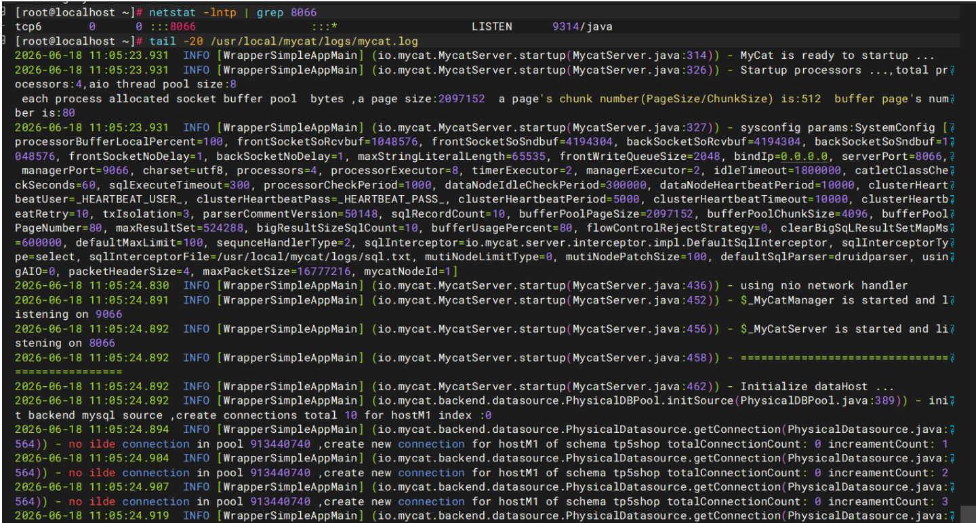Viewport: 980px width, 523px height.
Task: Select 'bigResultSizeSqlCount=10' parameter
Action: [338, 228]
